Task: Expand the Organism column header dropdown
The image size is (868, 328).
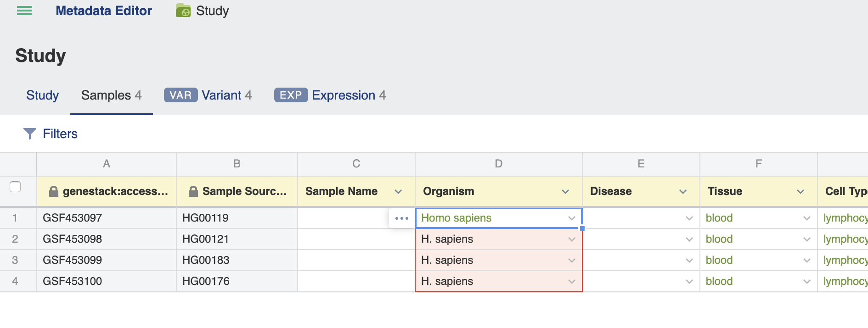Action: tap(565, 192)
